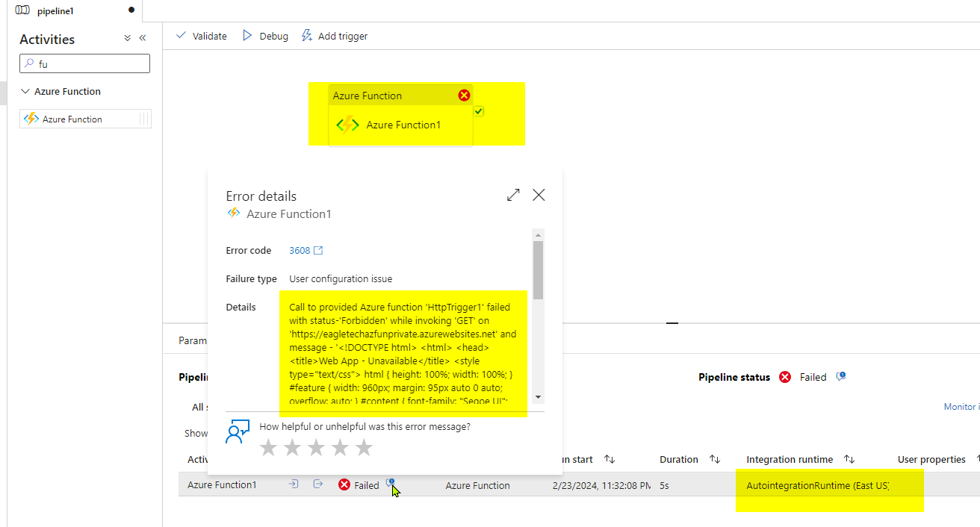Close the Error details dialog

[x=539, y=195]
